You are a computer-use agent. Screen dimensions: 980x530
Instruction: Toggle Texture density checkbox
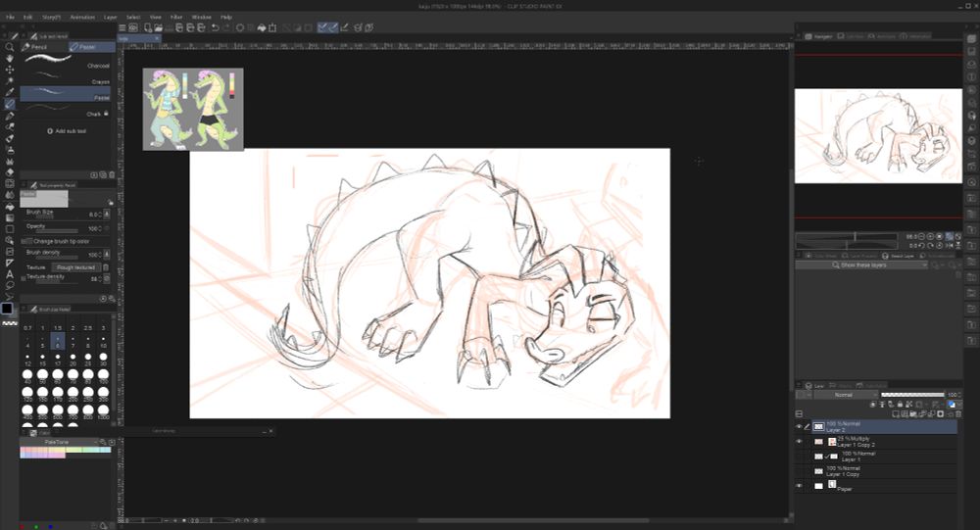(x=24, y=278)
